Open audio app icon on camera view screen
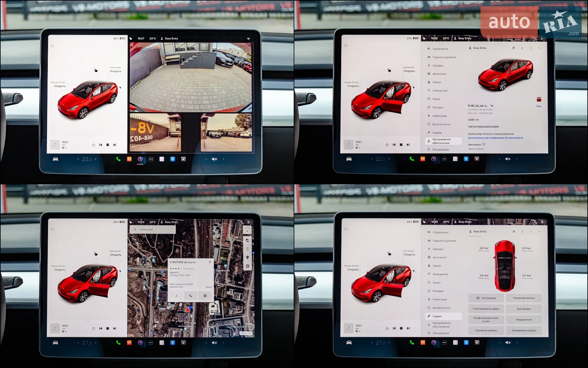588x368 pixels. (x=129, y=159)
